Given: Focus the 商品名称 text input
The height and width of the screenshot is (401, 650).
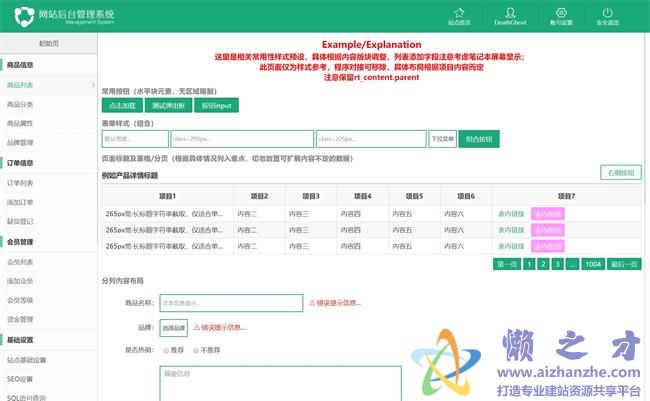Looking at the screenshot, I should pos(231,303).
